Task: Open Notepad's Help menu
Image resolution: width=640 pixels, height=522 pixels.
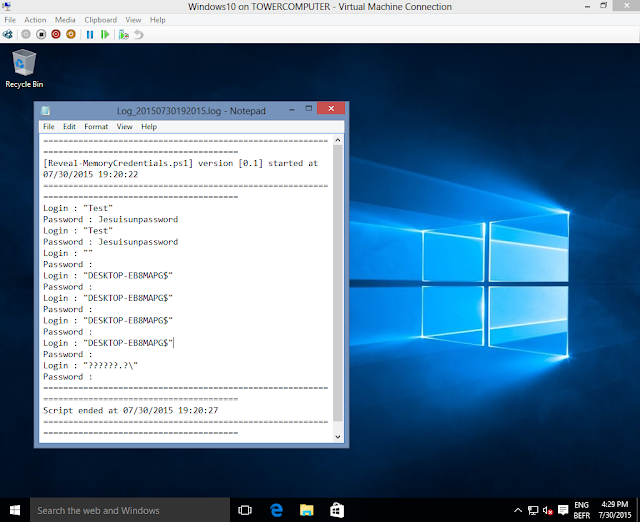Action: click(149, 127)
